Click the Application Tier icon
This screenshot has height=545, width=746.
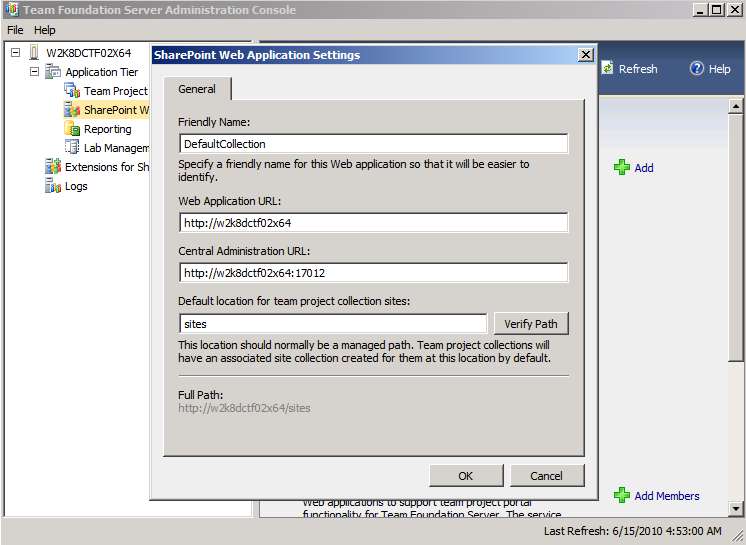pyautogui.click(x=53, y=72)
